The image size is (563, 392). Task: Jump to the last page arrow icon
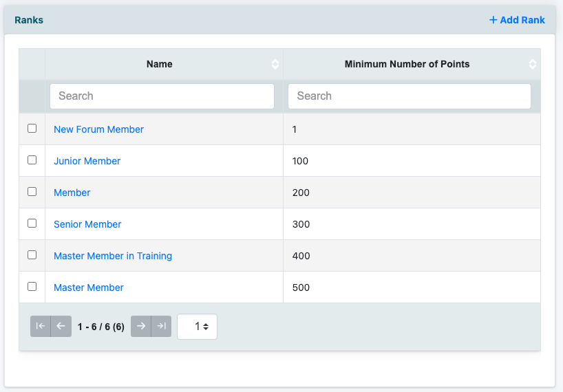tap(161, 326)
